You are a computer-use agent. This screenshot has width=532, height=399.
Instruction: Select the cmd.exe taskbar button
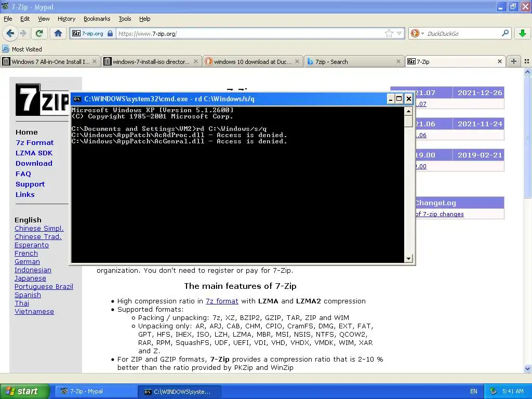[180, 391]
